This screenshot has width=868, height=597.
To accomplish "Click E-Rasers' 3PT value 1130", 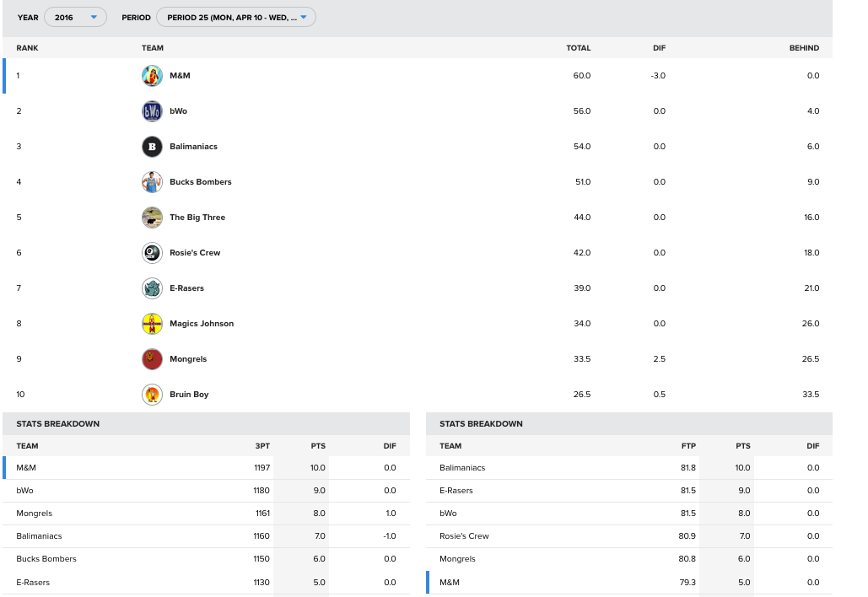I will pos(261,583).
